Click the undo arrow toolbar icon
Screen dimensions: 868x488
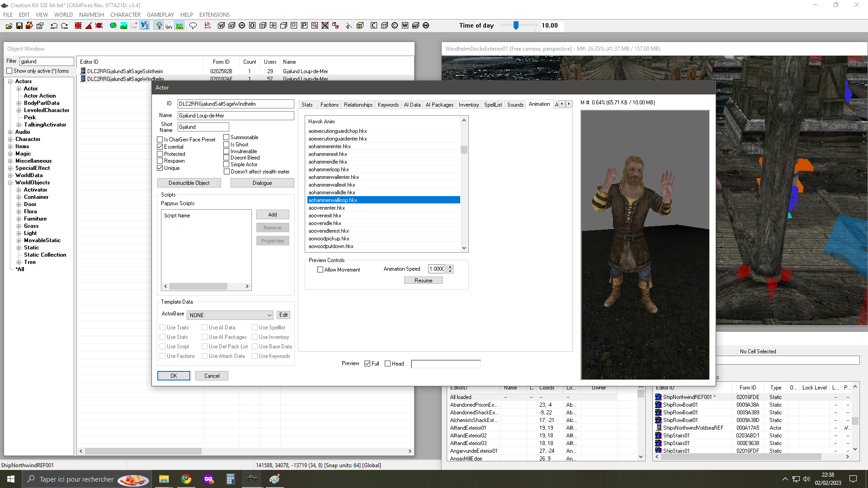click(x=54, y=26)
